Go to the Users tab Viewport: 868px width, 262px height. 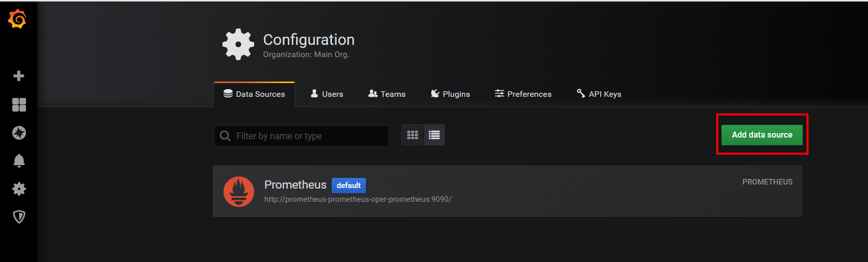tap(327, 94)
